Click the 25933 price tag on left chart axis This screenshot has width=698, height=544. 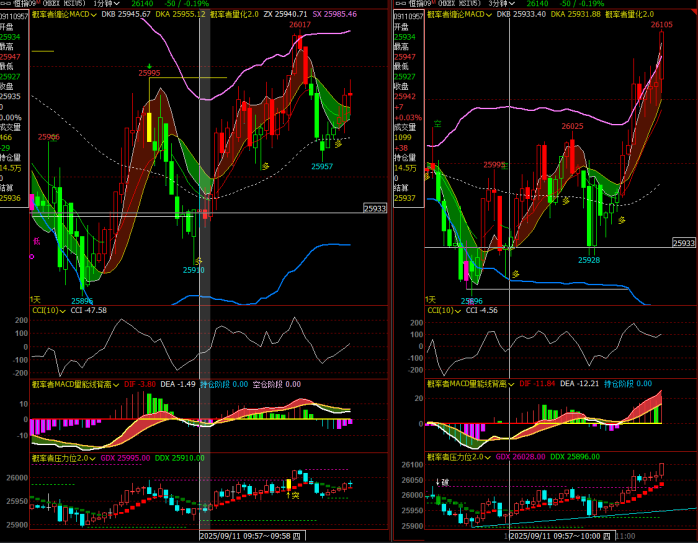(x=375, y=208)
